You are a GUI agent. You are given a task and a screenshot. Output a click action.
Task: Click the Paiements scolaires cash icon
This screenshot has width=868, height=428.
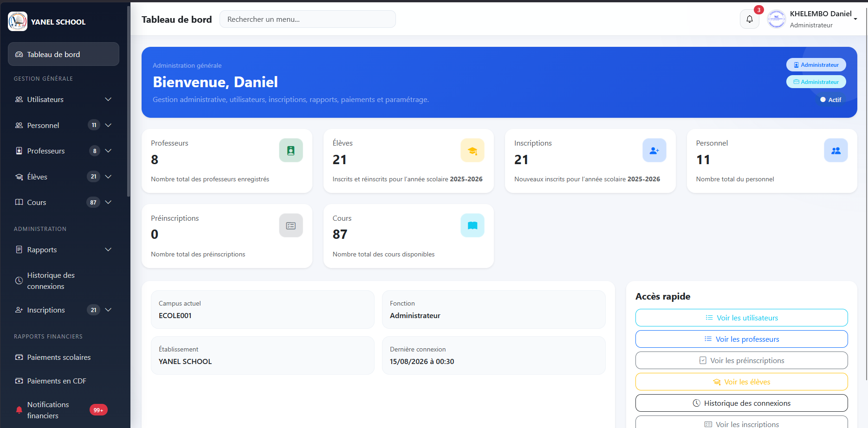19,357
